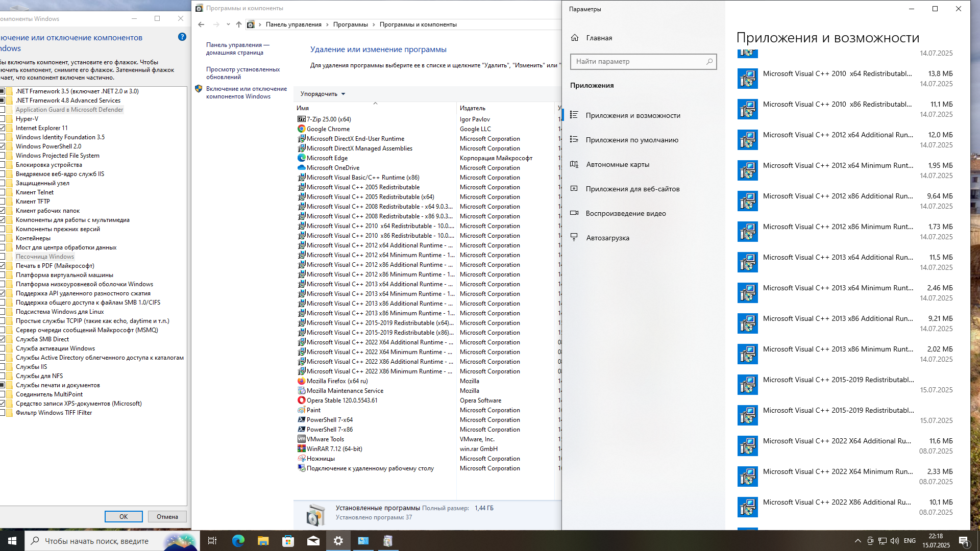This screenshot has height=551, width=980.
Task: Toggle the Служба SMB Direct checkbox
Action: 3,339
